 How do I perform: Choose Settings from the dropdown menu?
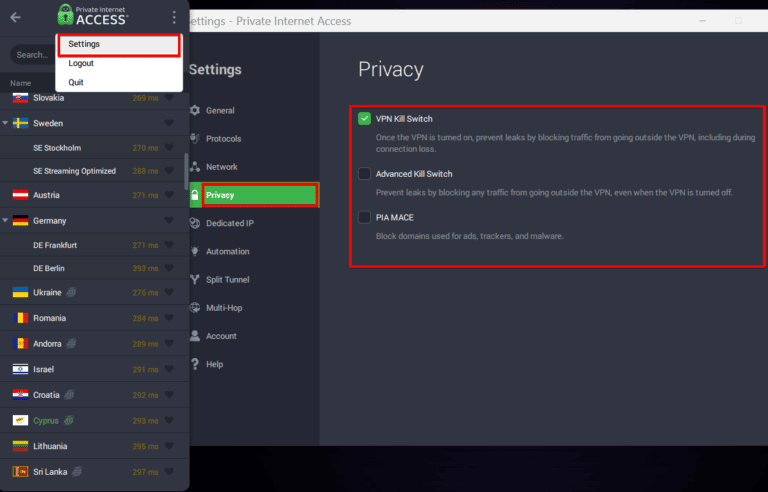tap(119, 45)
